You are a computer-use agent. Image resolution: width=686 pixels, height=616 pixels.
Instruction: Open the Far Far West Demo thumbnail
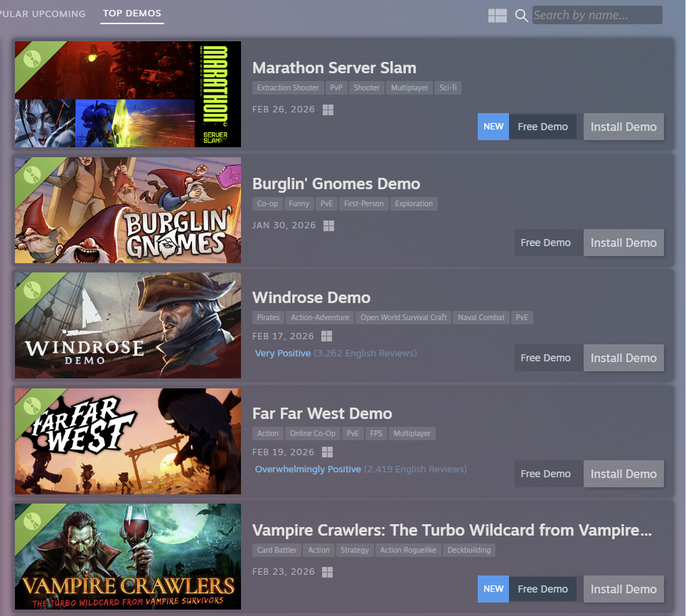(x=128, y=441)
